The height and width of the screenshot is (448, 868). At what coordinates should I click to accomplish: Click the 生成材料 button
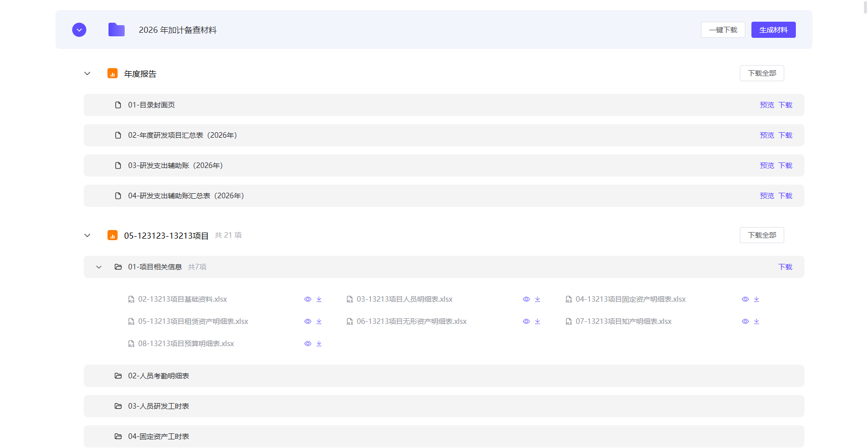coord(773,30)
